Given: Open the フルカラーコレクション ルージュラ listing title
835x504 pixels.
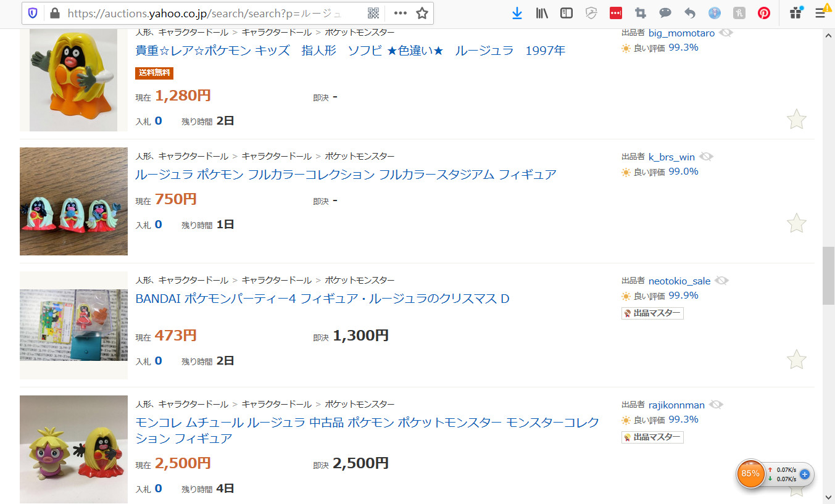Looking at the screenshot, I should coord(346,175).
